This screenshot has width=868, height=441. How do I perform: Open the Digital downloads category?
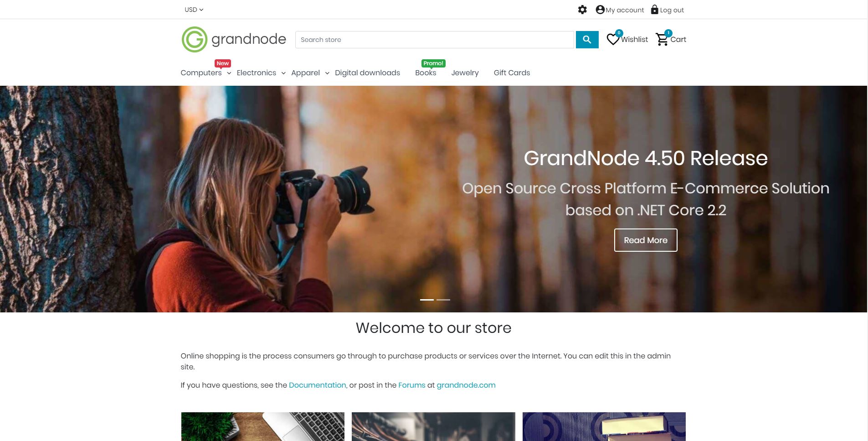point(367,73)
